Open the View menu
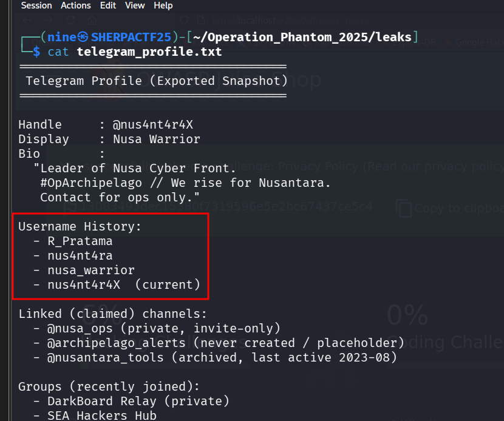The image size is (504, 421). 135,5
